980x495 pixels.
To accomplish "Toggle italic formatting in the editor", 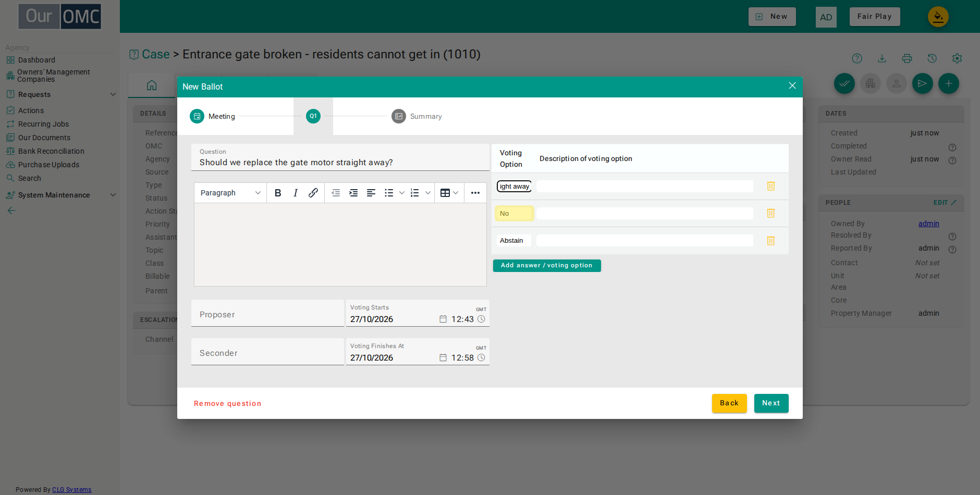I will pos(296,193).
